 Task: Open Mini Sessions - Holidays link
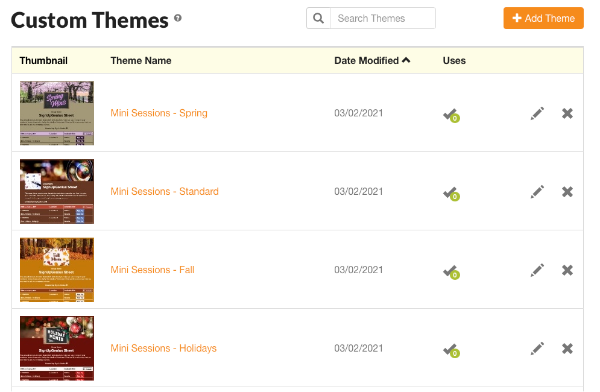coord(163,348)
